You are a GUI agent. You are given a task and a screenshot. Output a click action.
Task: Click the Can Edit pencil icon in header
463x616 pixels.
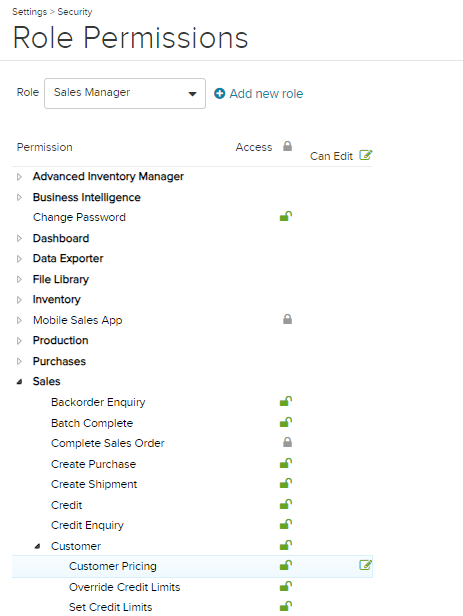point(366,155)
